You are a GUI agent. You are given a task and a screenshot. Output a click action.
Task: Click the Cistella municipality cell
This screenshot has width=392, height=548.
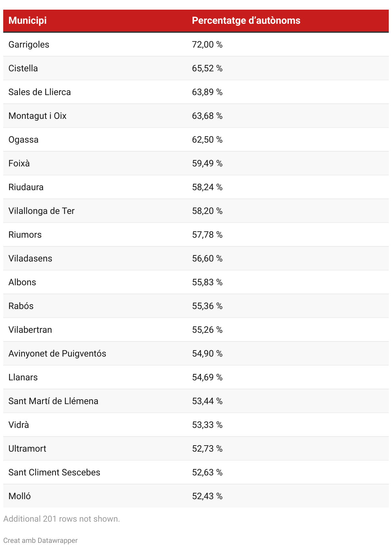pos(23,68)
